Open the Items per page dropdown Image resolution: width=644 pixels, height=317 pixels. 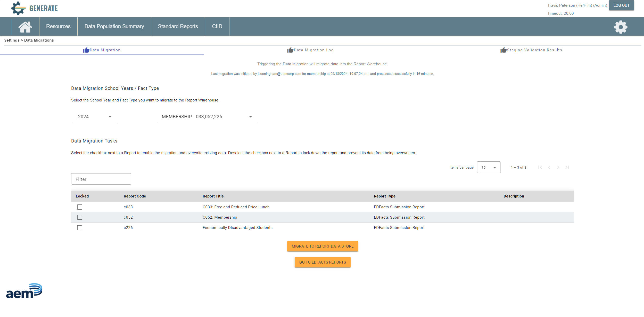pyautogui.click(x=489, y=168)
